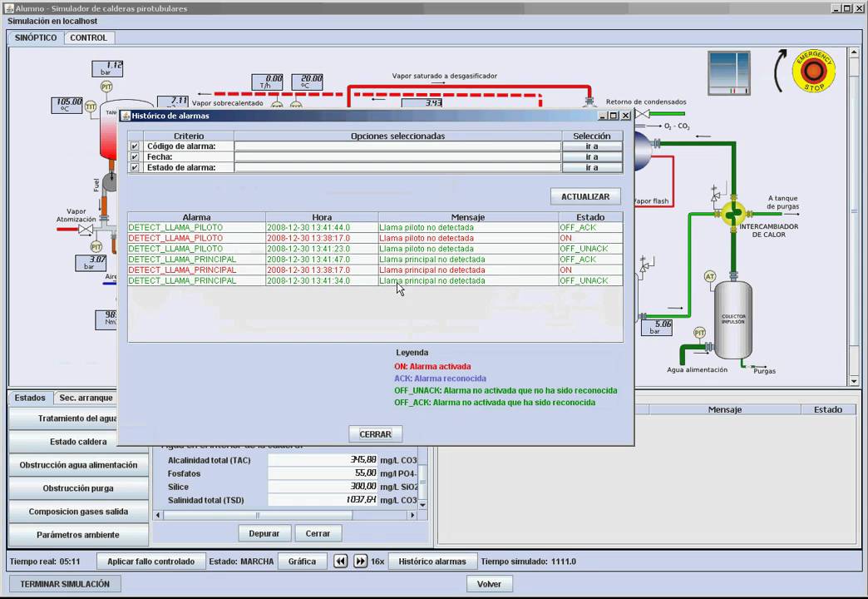Click the ACTUALIZAR button

tap(585, 196)
